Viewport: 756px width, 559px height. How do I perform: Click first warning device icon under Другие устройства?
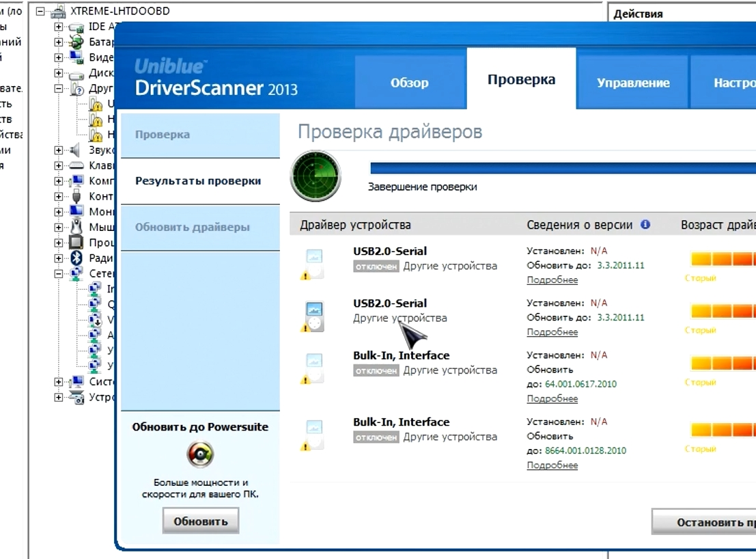[x=96, y=104]
